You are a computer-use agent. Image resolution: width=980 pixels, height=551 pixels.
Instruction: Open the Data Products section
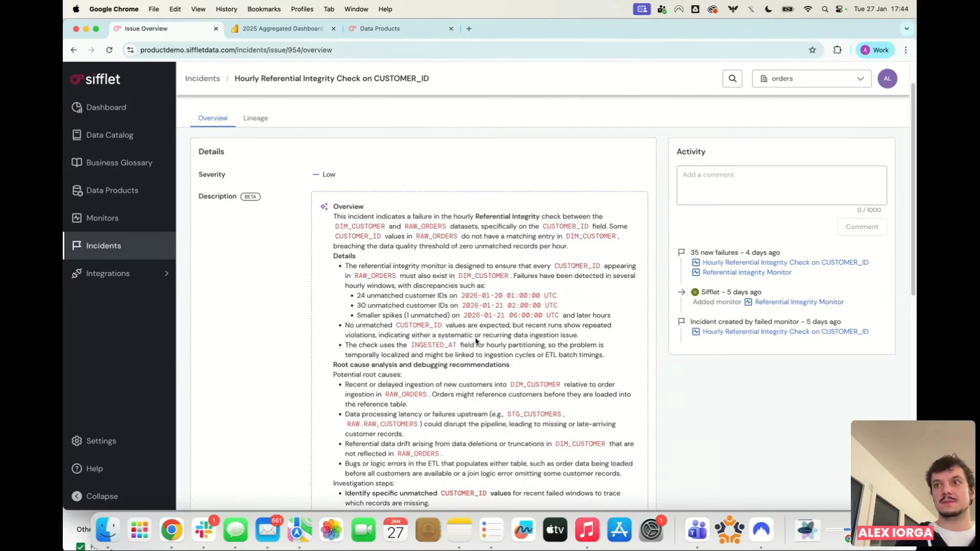click(x=112, y=190)
